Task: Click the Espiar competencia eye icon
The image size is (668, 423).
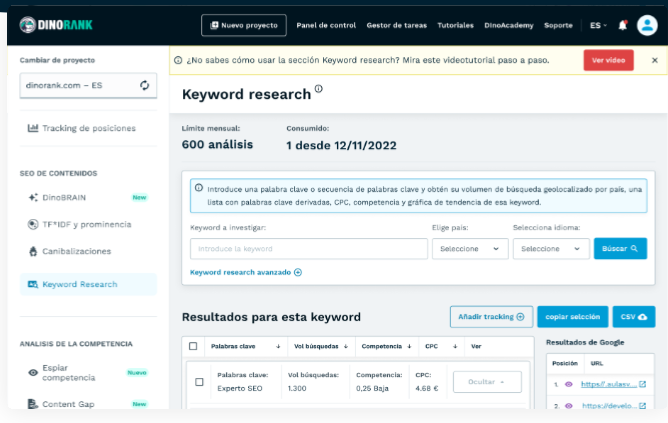Action: point(33,372)
